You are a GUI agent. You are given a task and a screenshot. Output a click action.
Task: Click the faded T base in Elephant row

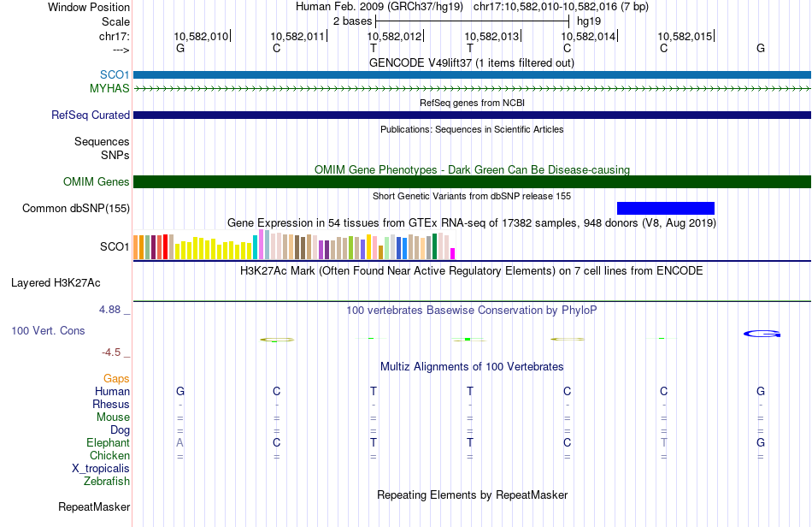pyautogui.click(x=664, y=442)
